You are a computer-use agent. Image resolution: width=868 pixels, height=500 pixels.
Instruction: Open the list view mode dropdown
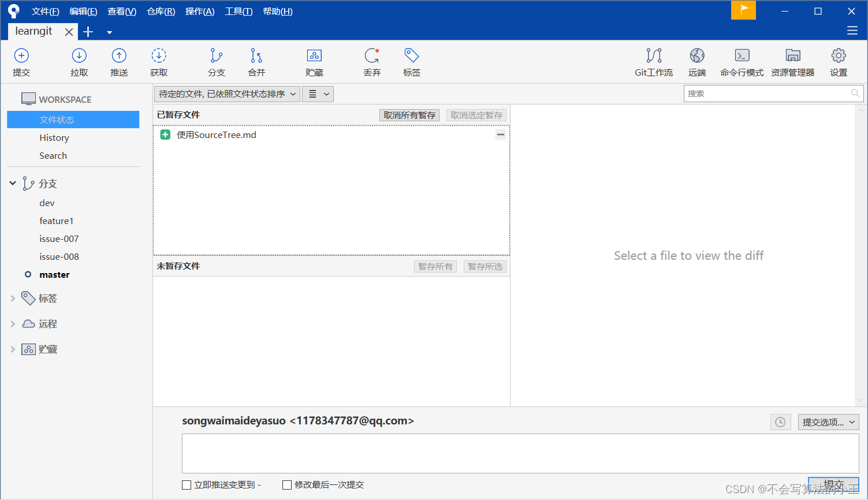(x=318, y=94)
